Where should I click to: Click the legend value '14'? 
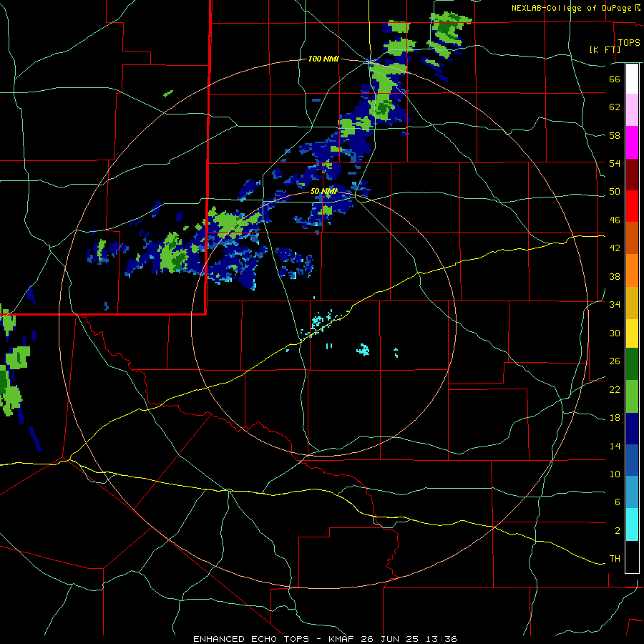coord(615,446)
